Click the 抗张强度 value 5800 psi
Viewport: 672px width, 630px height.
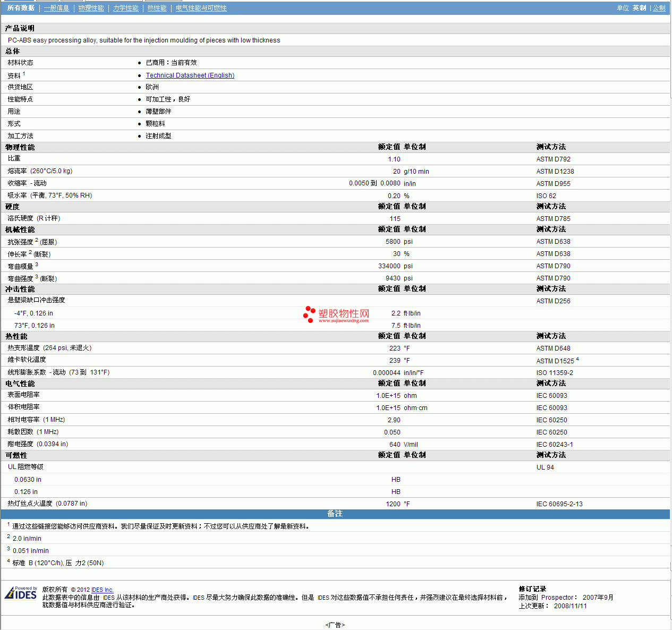click(399, 242)
